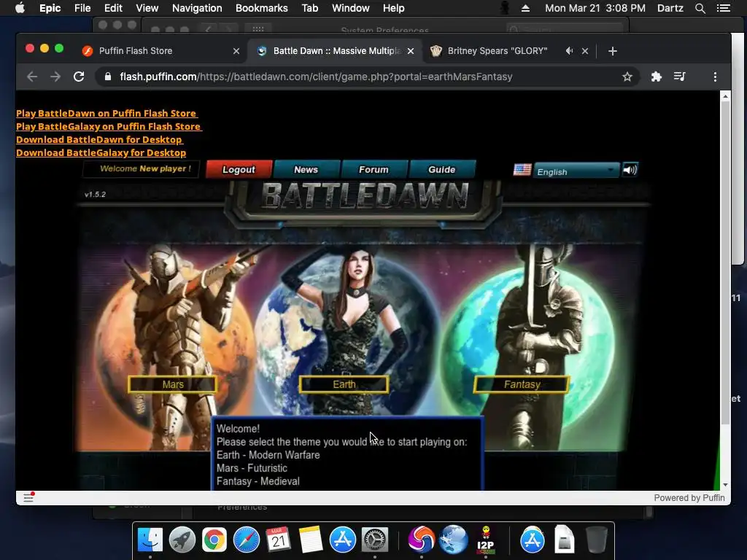Open the Puffin menu icon at bottom left
This screenshot has height=560, width=747.
pos(28,497)
